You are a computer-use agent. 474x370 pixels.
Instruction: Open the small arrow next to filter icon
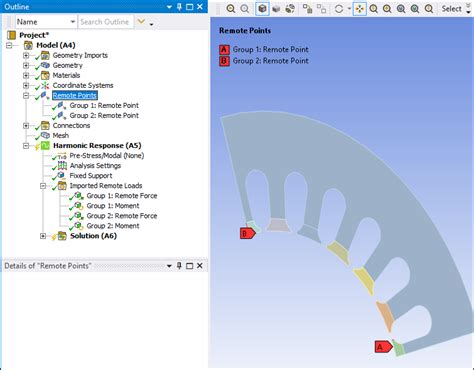152,24
